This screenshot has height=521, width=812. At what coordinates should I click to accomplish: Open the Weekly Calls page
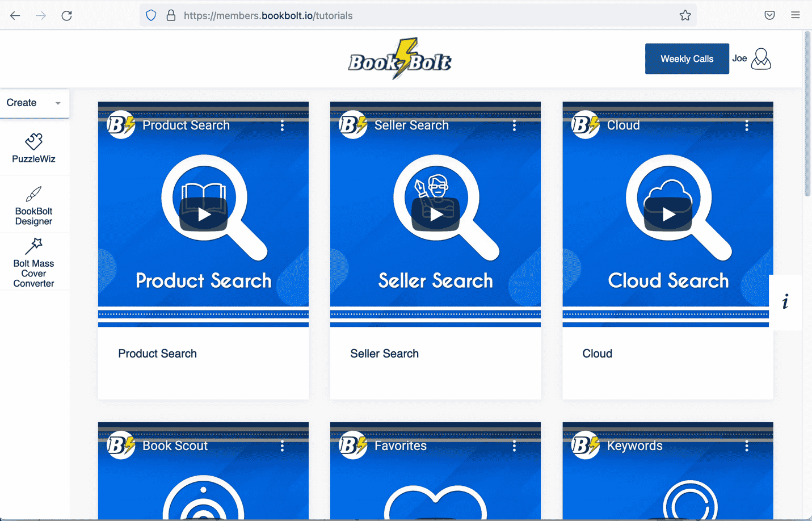click(x=687, y=58)
